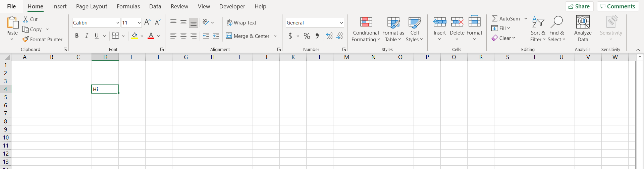Open Conditional Formatting menu
Viewport: 644px width, 169px height.
366,30
